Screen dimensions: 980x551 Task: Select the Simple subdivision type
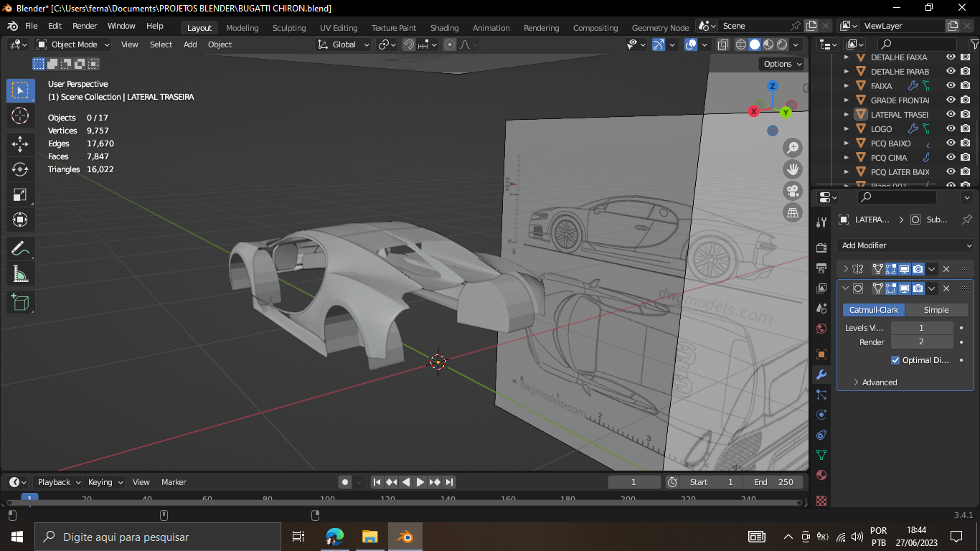coord(936,310)
